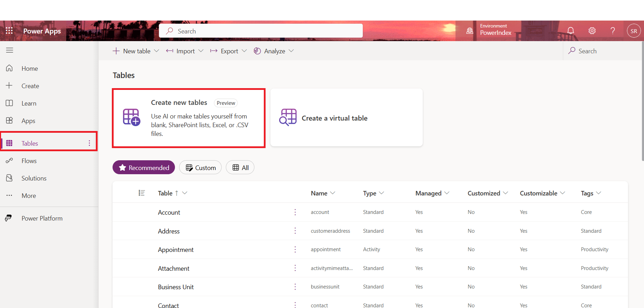Open more options for Account table row
Screen dimensions: 644x308
[x=295, y=212]
